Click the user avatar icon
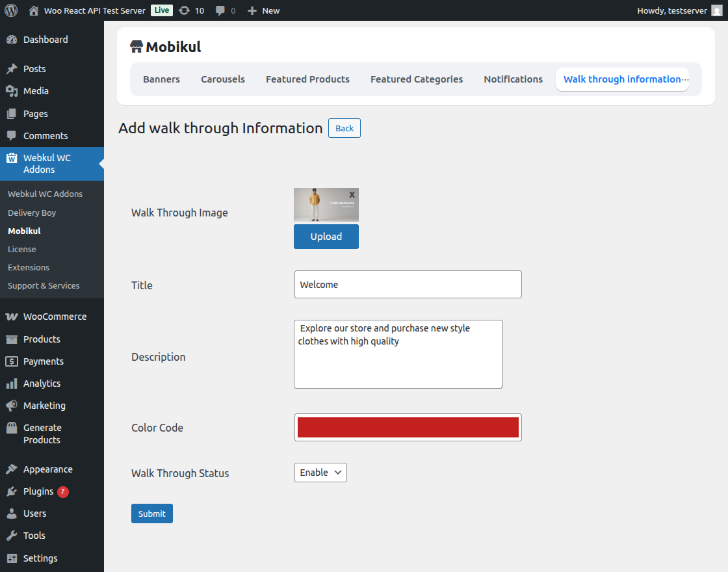This screenshot has height=572, width=728. tap(717, 10)
